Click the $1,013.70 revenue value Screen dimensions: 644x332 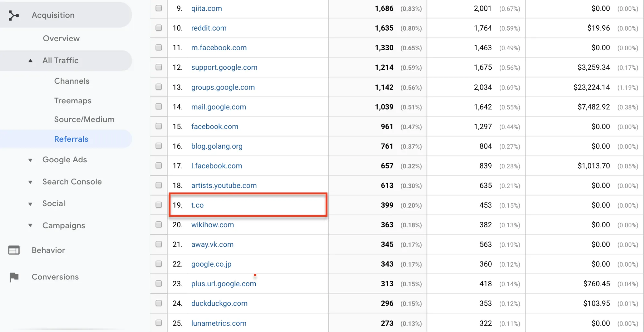pyautogui.click(x=594, y=166)
